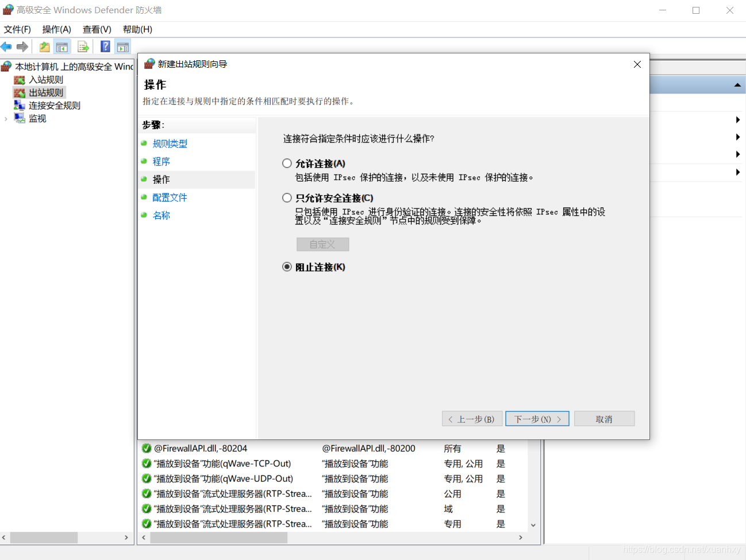Open the Help (帮助) menu
This screenshot has height=560, width=746.
click(x=137, y=29)
